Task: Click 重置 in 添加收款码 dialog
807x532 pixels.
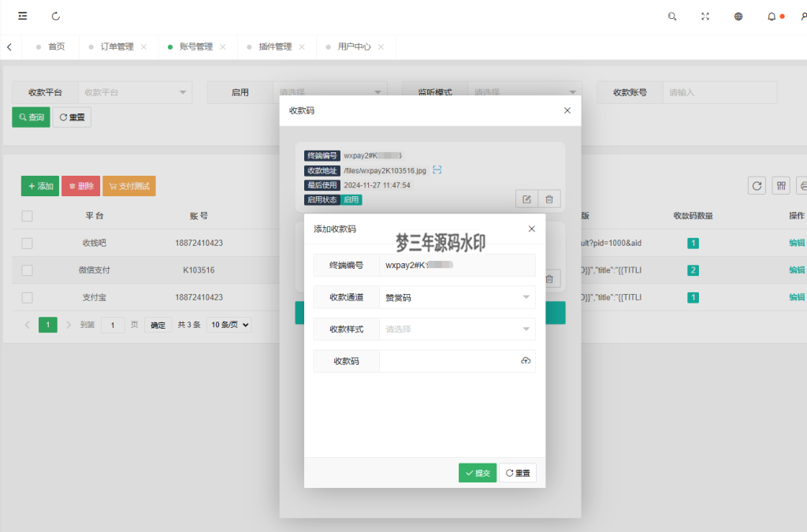Action: pyautogui.click(x=518, y=473)
